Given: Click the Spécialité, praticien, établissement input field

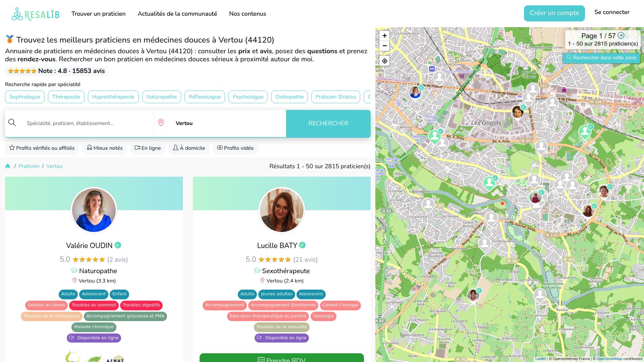Looking at the screenshot, I should (84, 123).
